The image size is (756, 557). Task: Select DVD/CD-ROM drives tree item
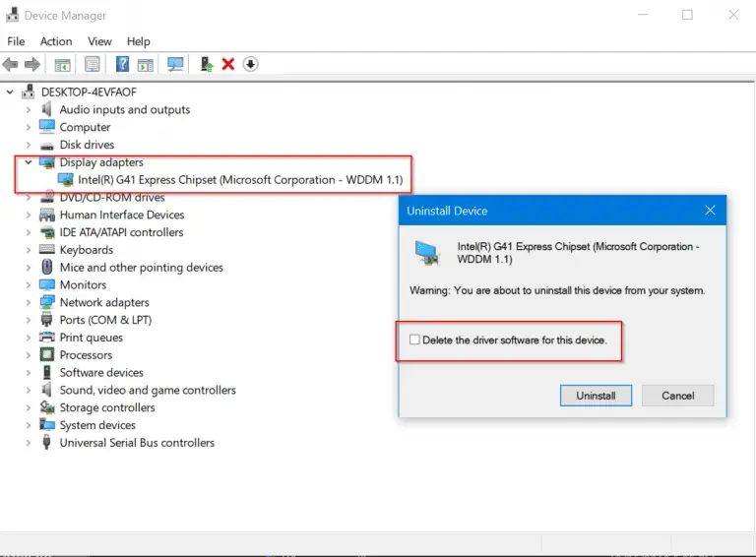tap(112, 197)
